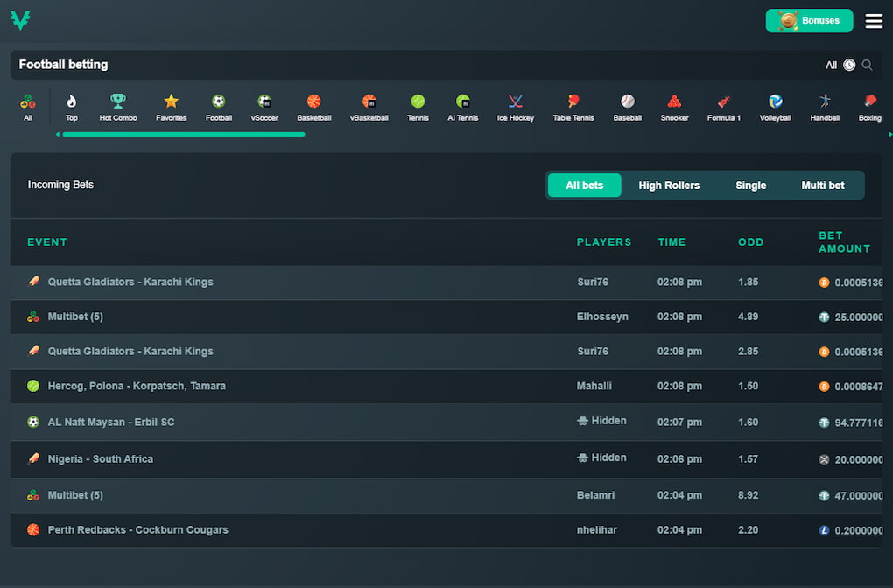Click the left arrow of sports scroller

click(x=58, y=135)
